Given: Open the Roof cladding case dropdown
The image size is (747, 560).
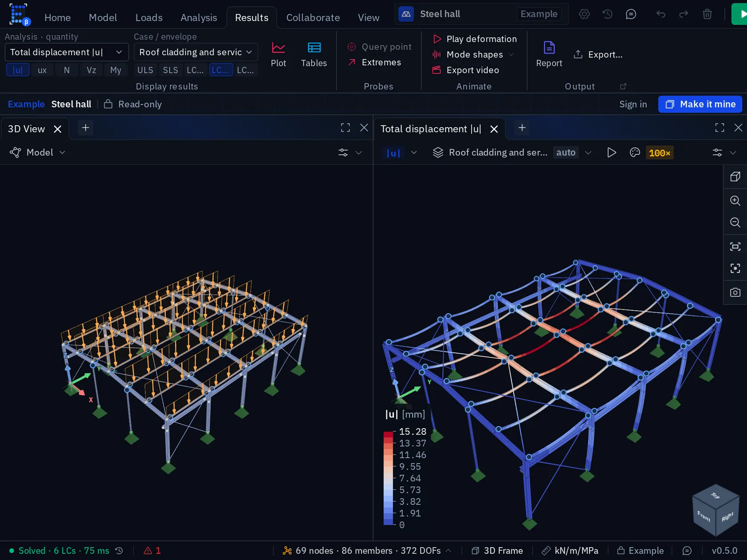Looking at the screenshot, I should pos(196,52).
